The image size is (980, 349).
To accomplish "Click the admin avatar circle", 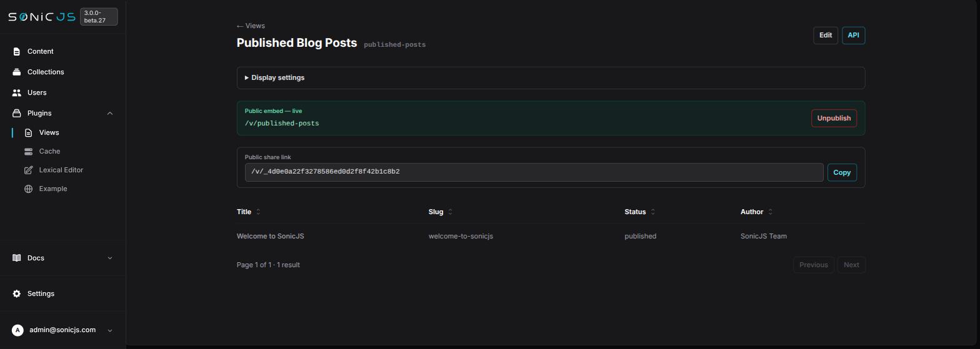I will [x=17, y=330].
